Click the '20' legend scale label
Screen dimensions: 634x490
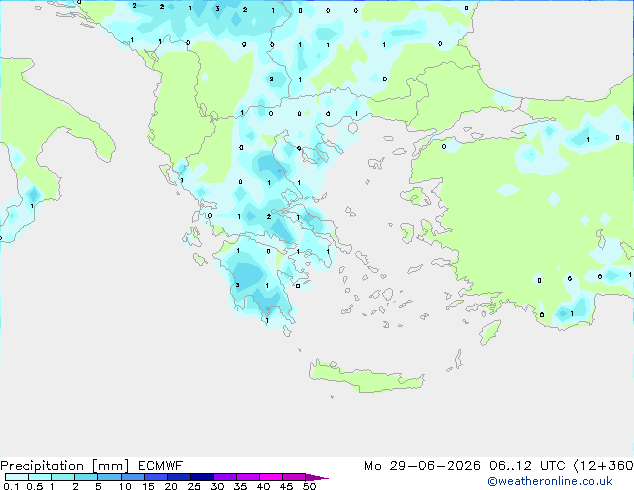[171, 486]
